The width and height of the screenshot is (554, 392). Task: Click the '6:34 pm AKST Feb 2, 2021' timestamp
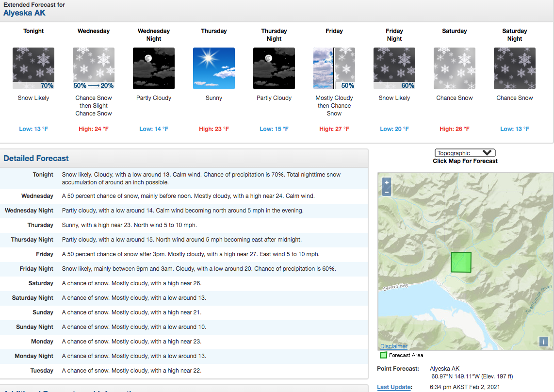465,387
